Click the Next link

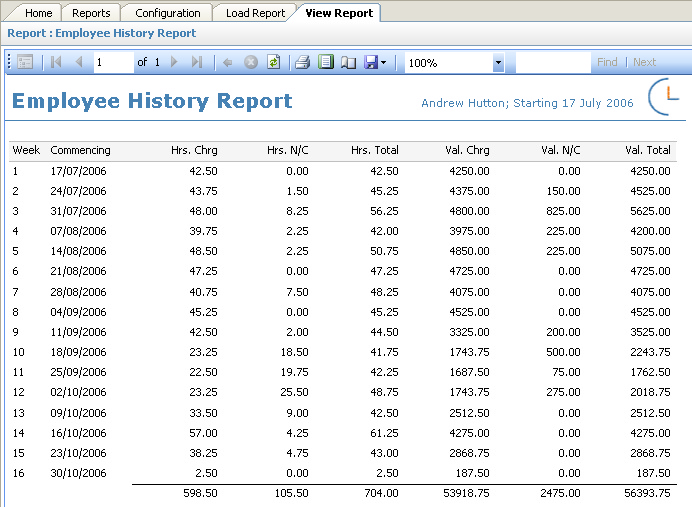[644, 62]
